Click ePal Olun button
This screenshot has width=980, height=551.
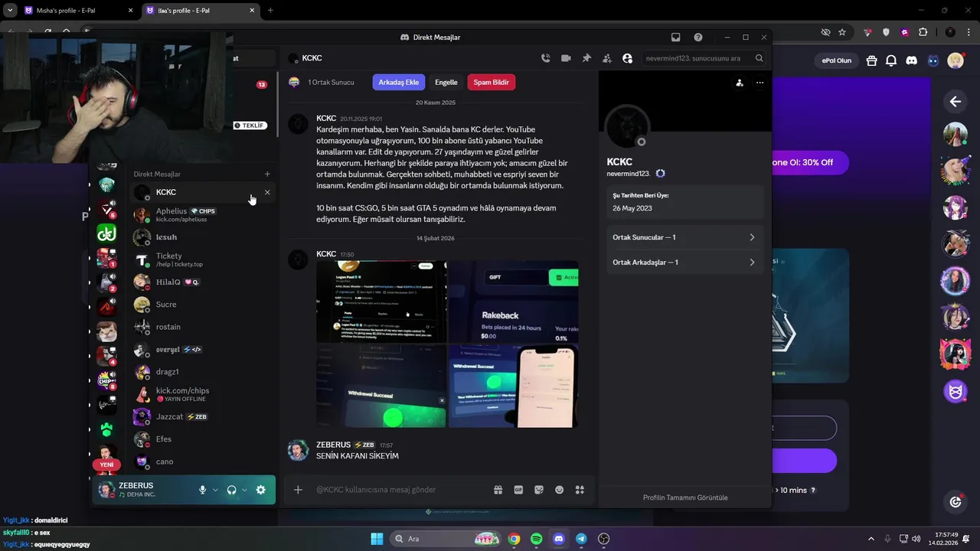[837, 60]
